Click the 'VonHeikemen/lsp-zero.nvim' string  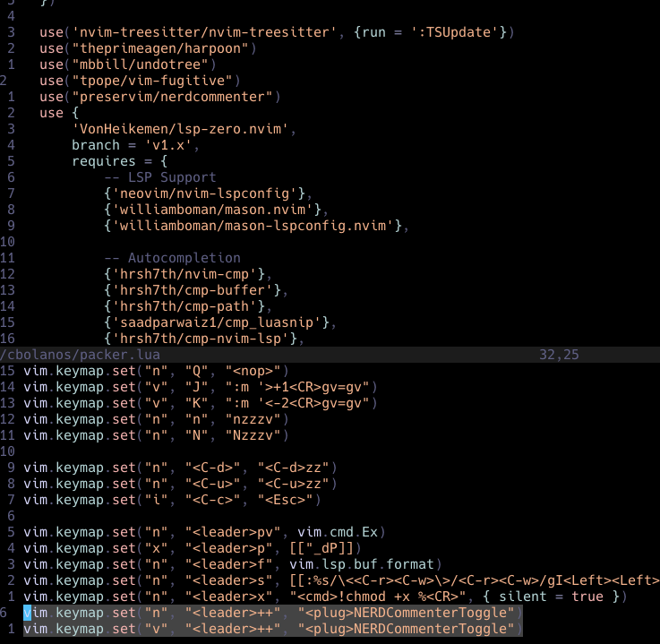pyautogui.click(x=180, y=129)
